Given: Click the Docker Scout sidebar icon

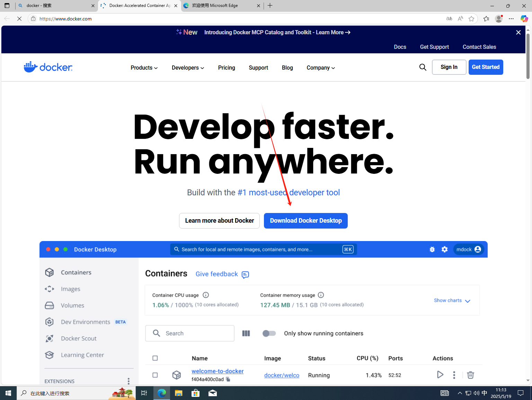Looking at the screenshot, I should (x=50, y=338).
